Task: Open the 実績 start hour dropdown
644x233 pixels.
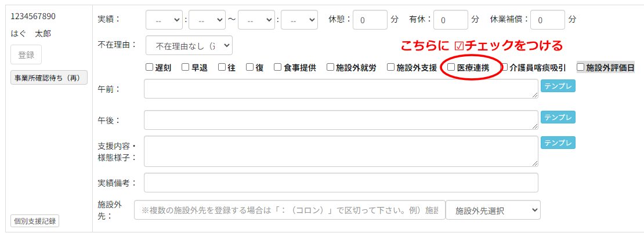Action: click(164, 20)
